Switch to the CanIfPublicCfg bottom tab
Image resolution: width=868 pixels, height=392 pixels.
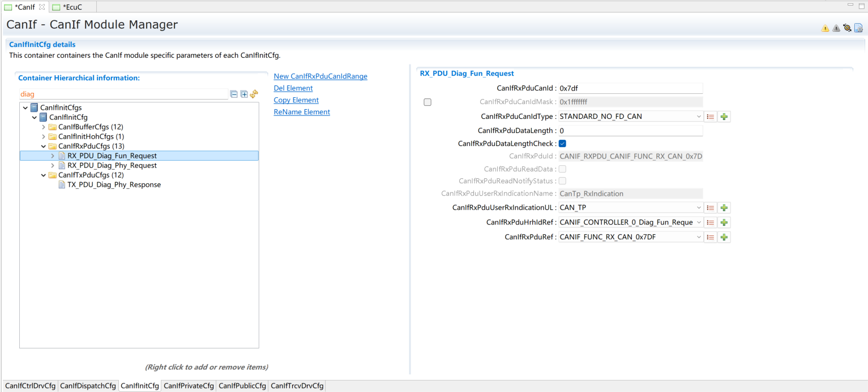(242, 386)
